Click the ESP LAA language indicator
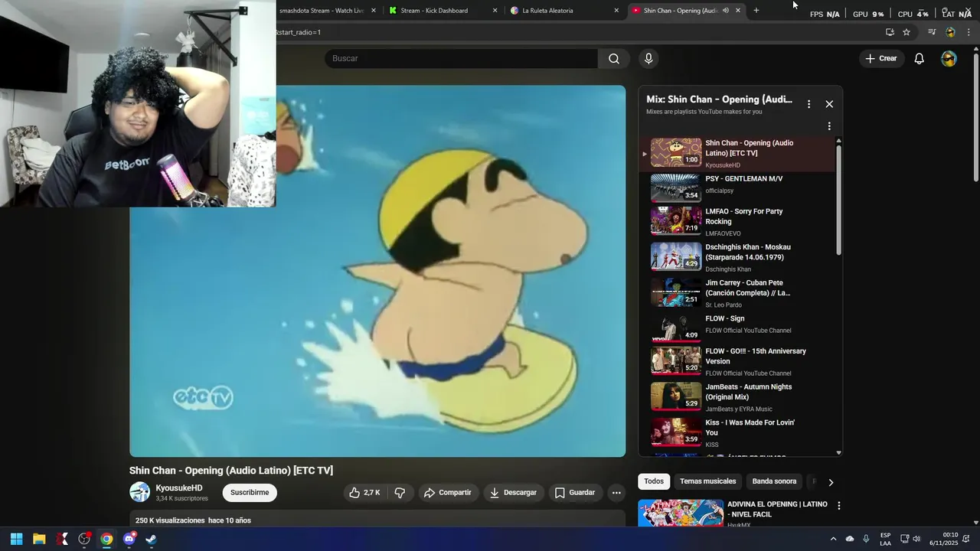This screenshot has width=980, height=551. coord(885,539)
